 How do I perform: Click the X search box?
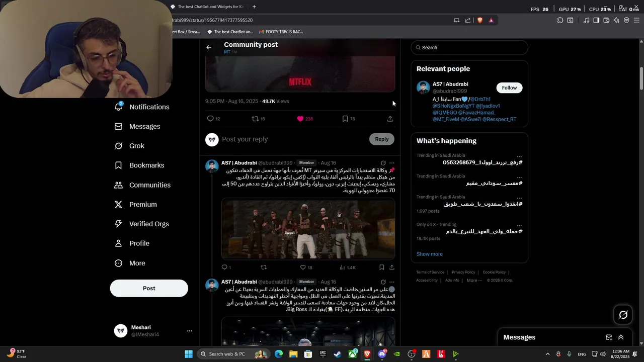click(469, 47)
